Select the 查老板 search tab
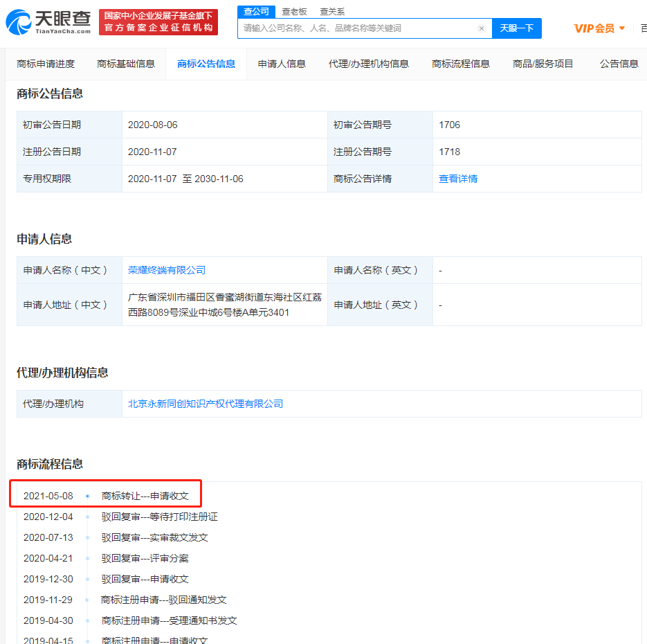The height and width of the screenshot is (644, 647). (294, 12)
